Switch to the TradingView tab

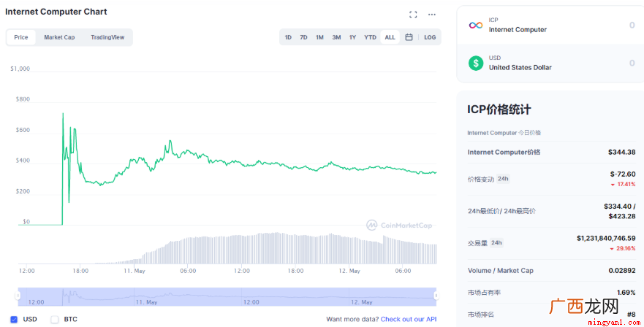(x=107, y=37)
